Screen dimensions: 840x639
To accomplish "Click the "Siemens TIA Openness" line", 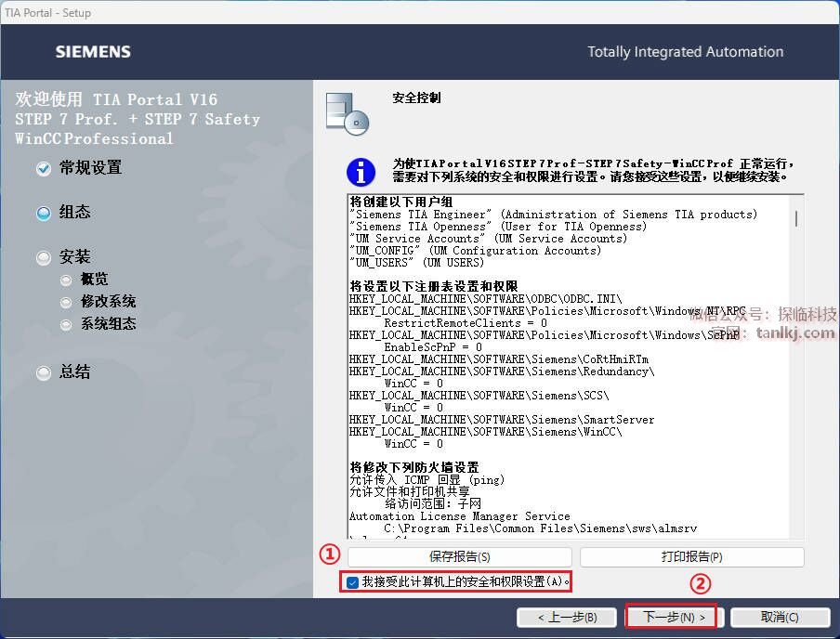I will coord(498,227).
